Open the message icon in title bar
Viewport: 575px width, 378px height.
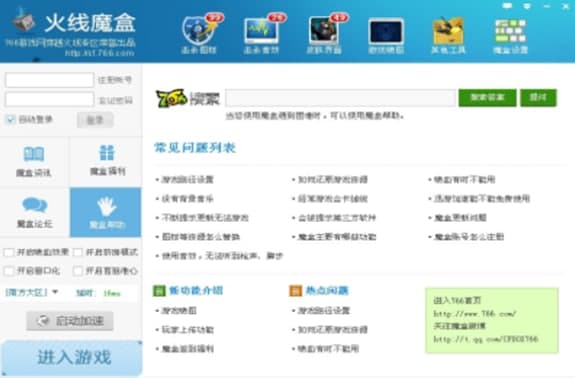coord(507,6)
